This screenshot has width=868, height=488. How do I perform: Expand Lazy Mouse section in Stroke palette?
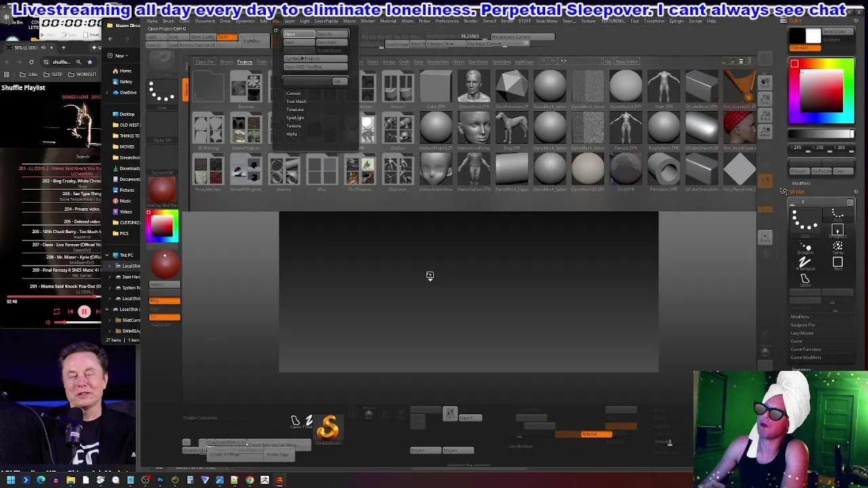point(802,333)
